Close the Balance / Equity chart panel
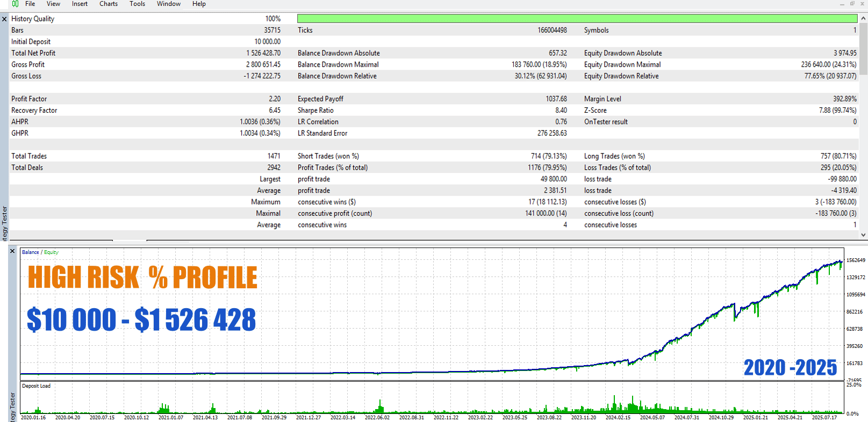The height and width of the screenshot is (422, 868). 12,251
